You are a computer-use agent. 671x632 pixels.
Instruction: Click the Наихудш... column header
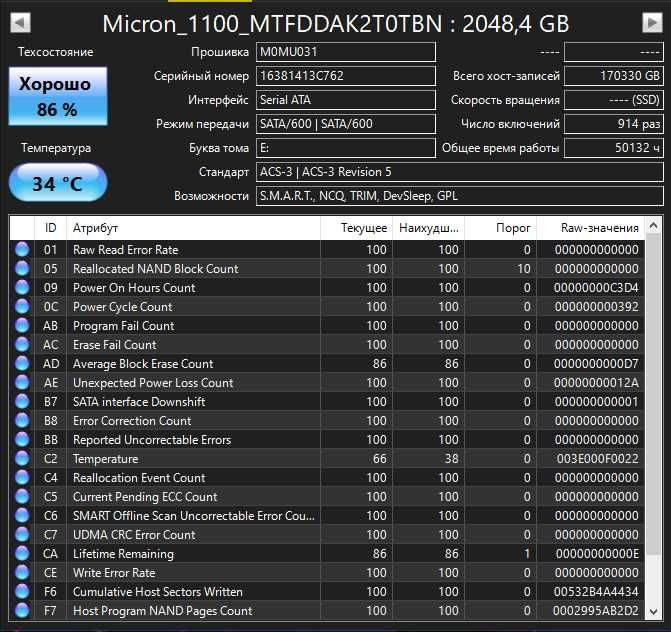428,228
